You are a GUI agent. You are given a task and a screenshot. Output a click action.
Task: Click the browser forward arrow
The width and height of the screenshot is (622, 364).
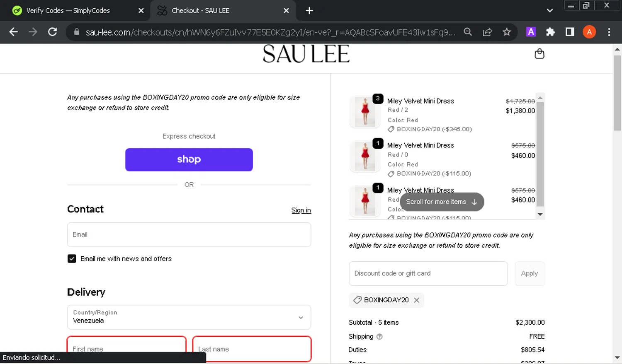tap(33, 32)
